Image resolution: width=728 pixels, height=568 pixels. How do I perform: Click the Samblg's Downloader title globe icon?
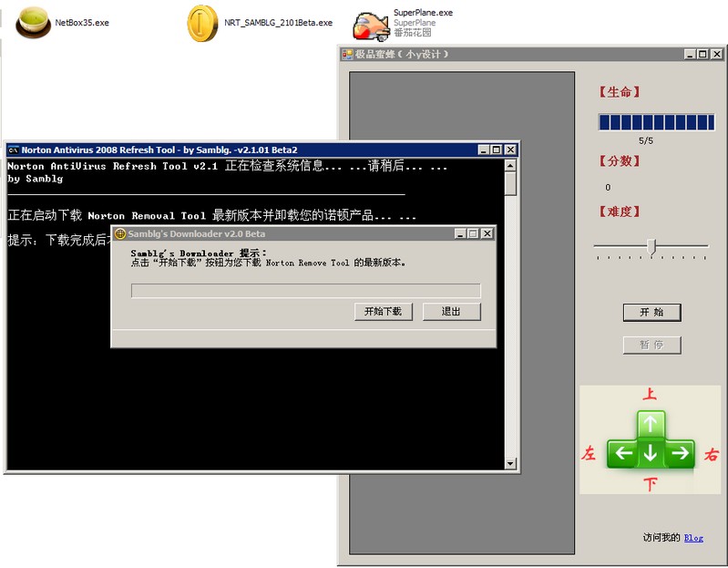120,233
